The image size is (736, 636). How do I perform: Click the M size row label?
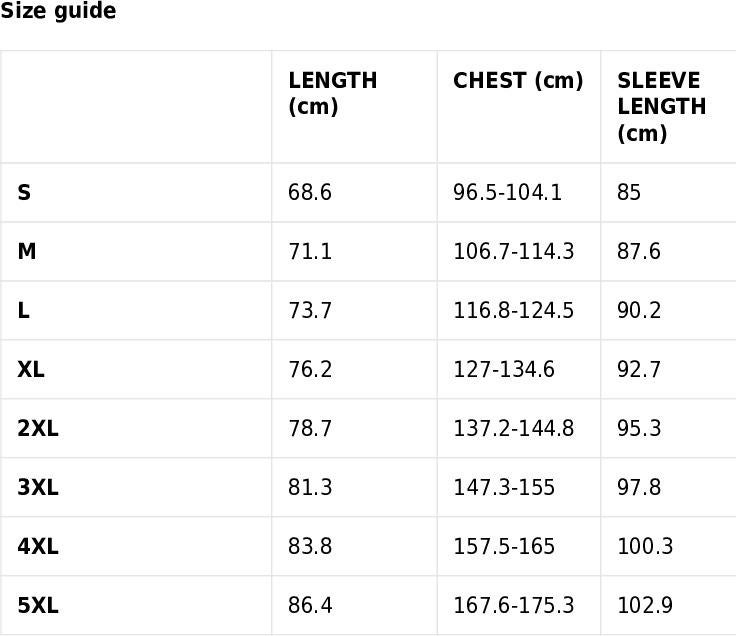pyautogui.click(x=27, y=251)
